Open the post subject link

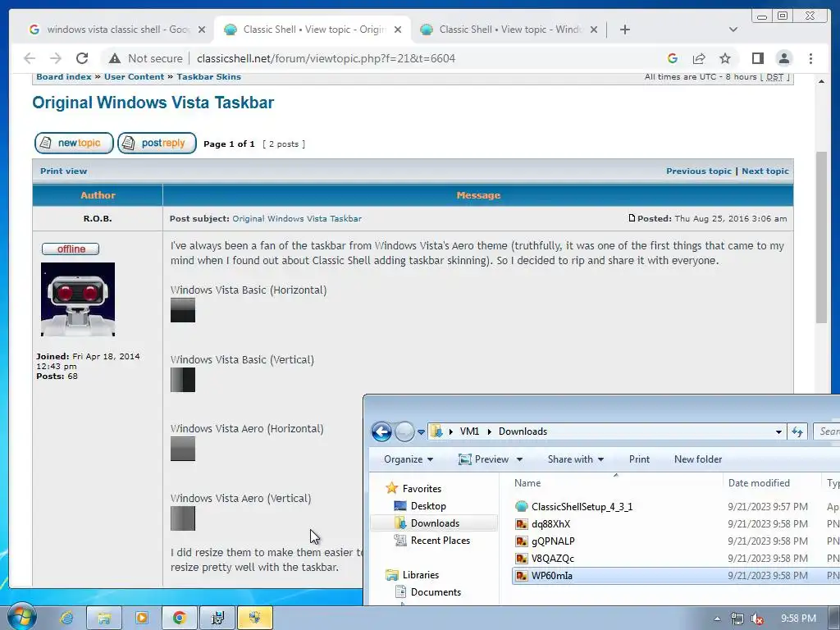tap(297, 218)
